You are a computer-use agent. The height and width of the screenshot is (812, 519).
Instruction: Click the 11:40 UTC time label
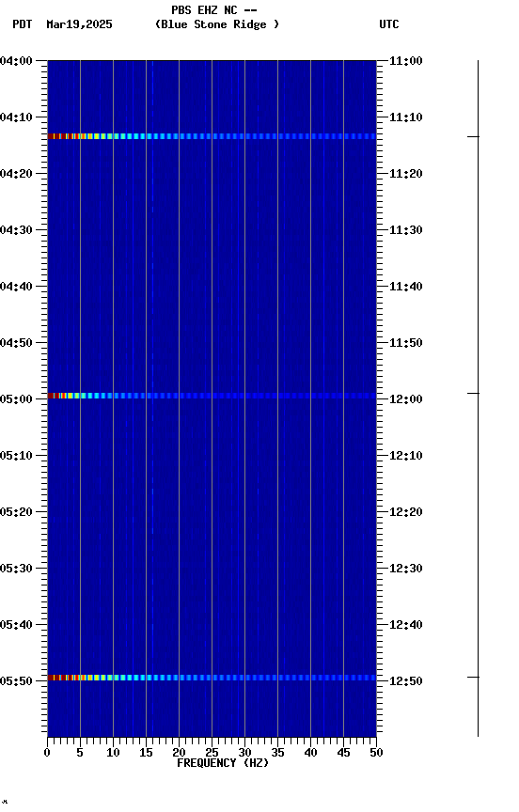406,287
